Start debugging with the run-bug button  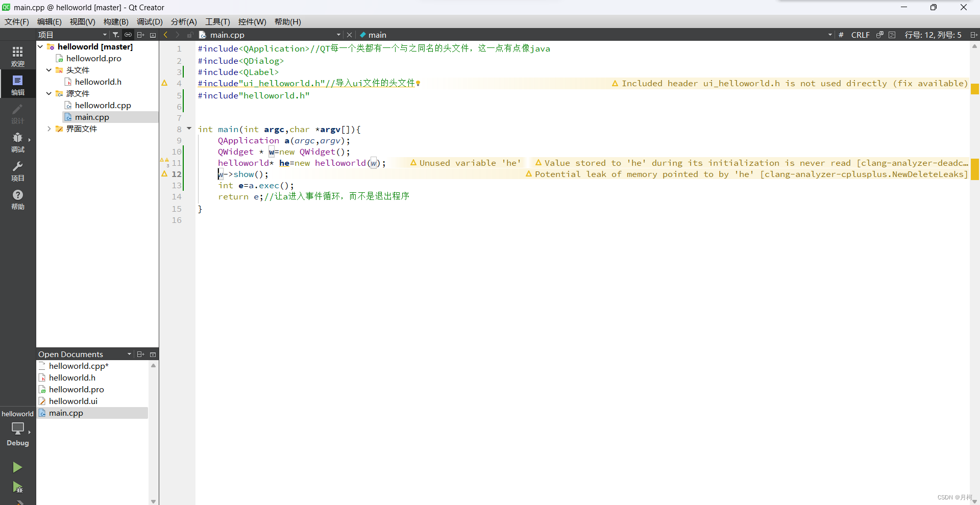tap(17, 487)
